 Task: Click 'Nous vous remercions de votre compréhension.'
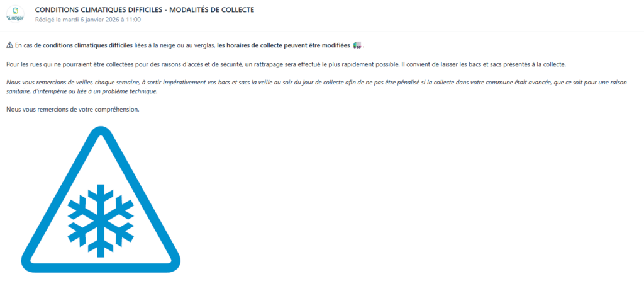tap(73, 110)
